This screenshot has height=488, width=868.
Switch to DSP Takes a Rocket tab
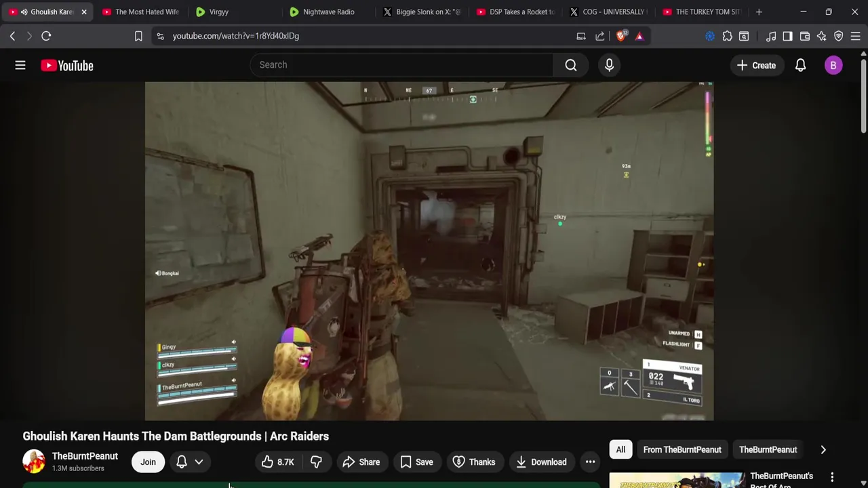pos(515,12)
